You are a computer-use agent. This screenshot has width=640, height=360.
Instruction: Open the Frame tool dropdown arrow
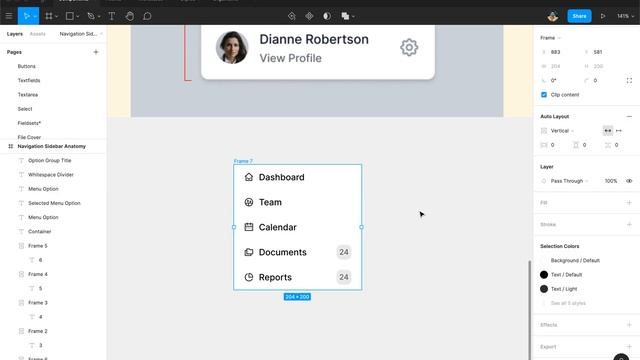click(56, 17)
